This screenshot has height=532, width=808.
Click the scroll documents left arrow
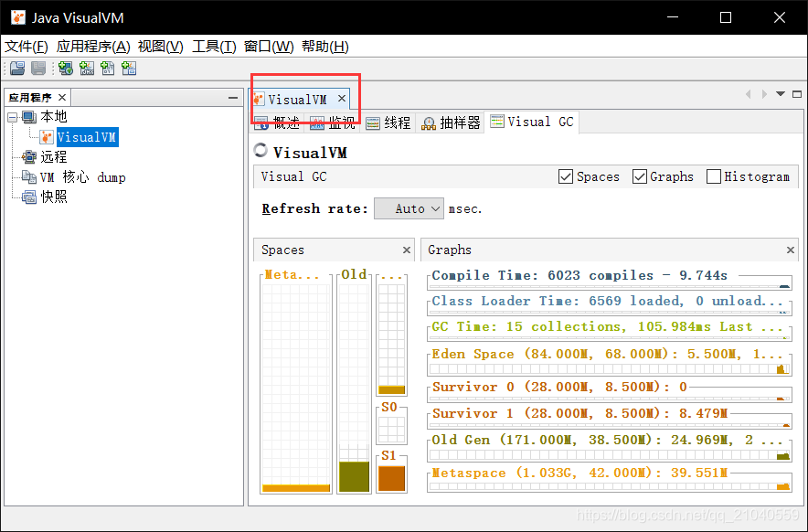click(749, 94)
